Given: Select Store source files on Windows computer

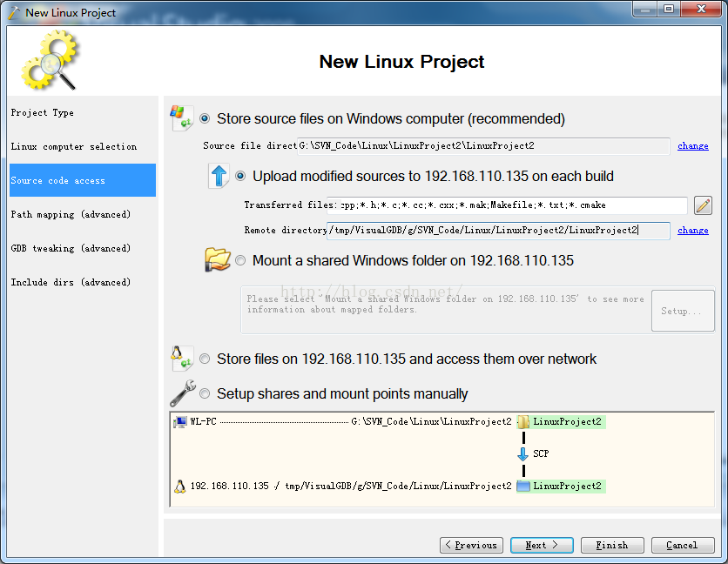Looking at the screenshot, I should 205,118.
